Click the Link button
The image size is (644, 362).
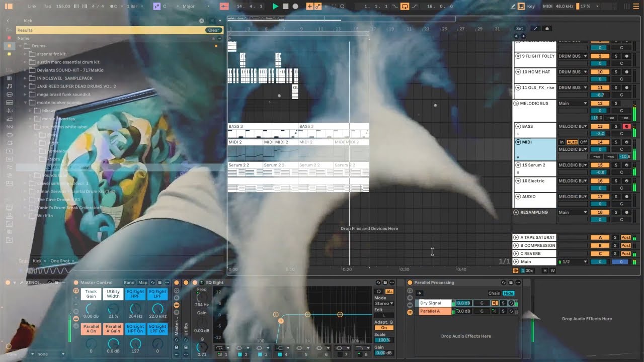click(x=32, y=7)
